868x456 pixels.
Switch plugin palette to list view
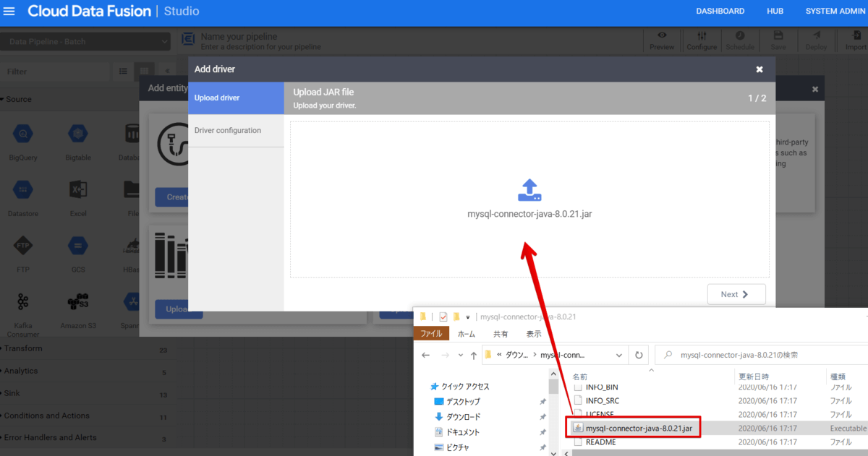[123, 72]
